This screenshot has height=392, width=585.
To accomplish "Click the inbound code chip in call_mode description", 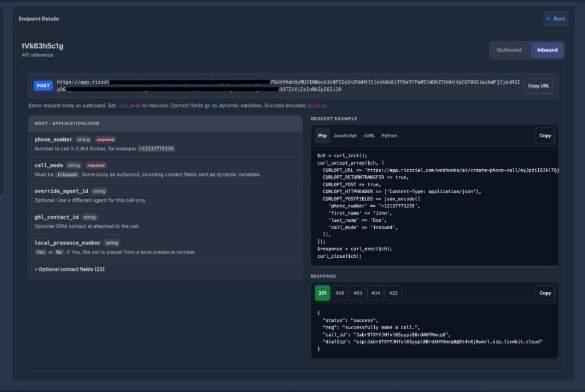I will coord(67,174).
